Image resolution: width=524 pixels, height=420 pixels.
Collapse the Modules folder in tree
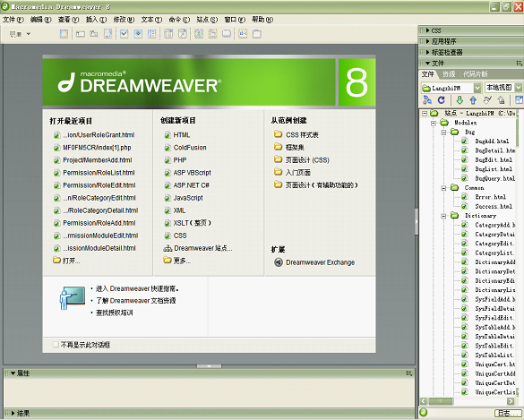[x=434, y=123]
